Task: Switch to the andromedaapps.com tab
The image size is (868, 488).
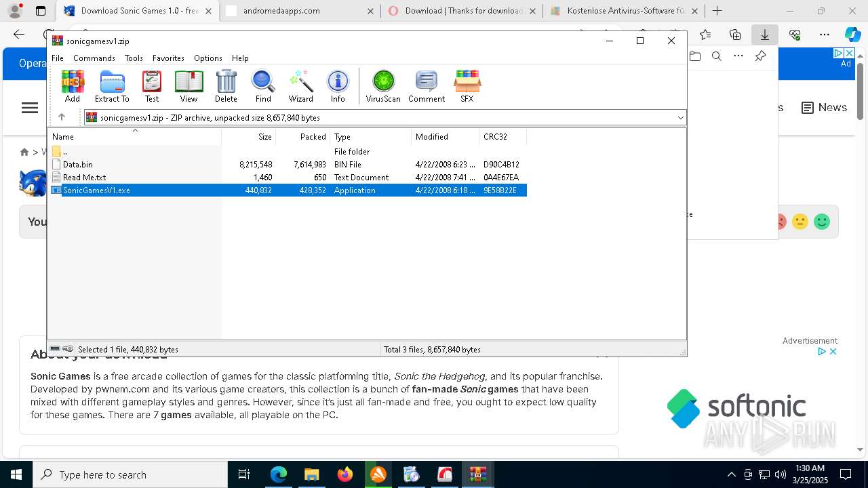Action: click(x=299, y=11)
